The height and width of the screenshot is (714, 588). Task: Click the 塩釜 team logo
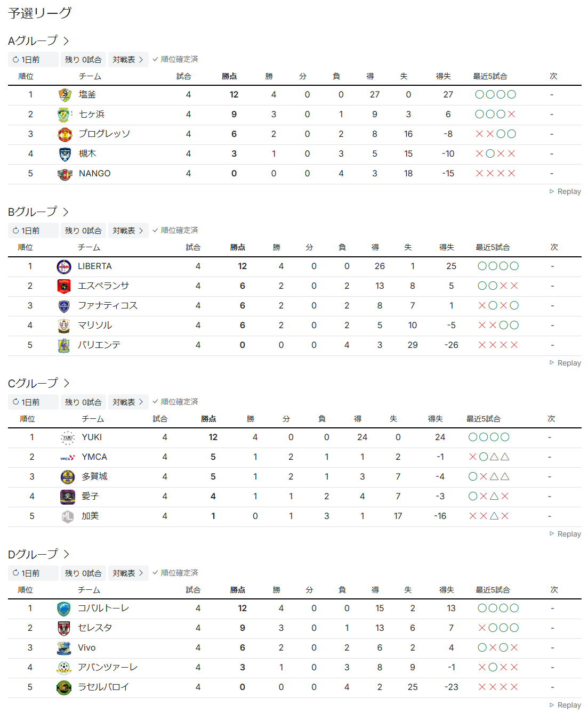coord(65,95)
